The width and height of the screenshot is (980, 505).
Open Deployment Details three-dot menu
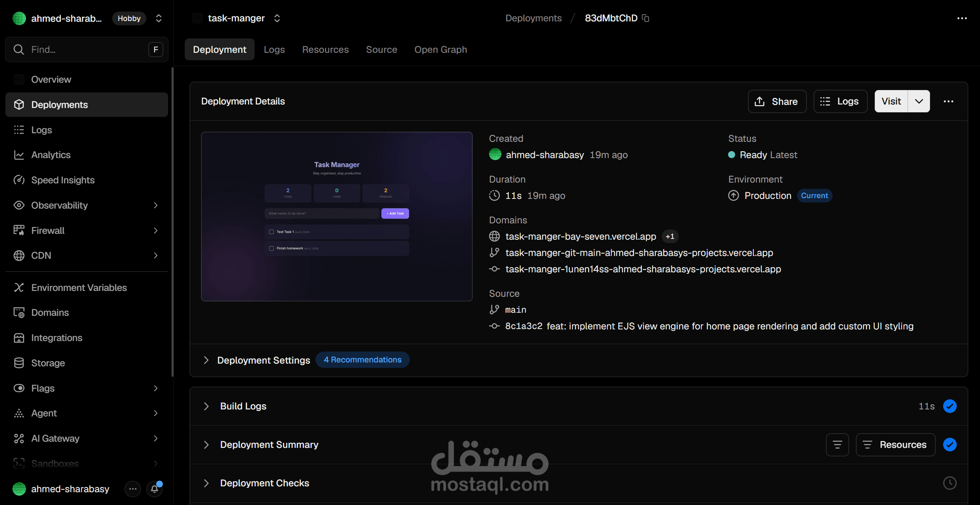948,101
